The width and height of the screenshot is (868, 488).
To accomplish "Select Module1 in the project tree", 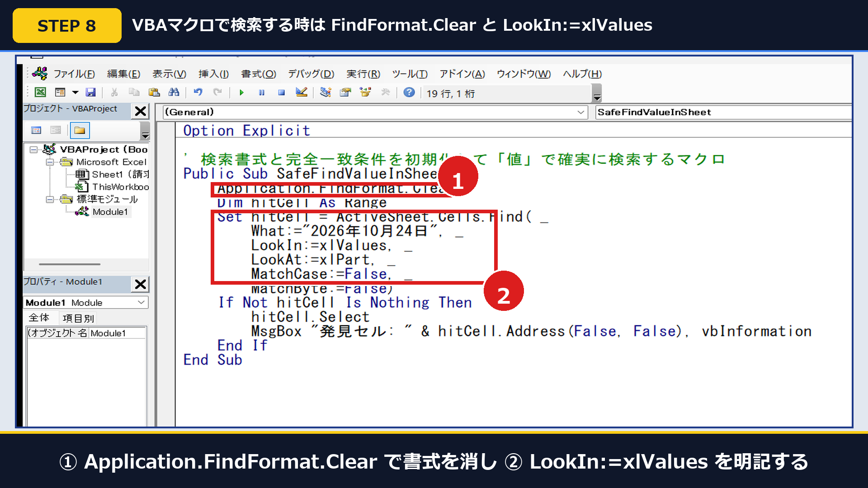I will click(x=110, y=212).
